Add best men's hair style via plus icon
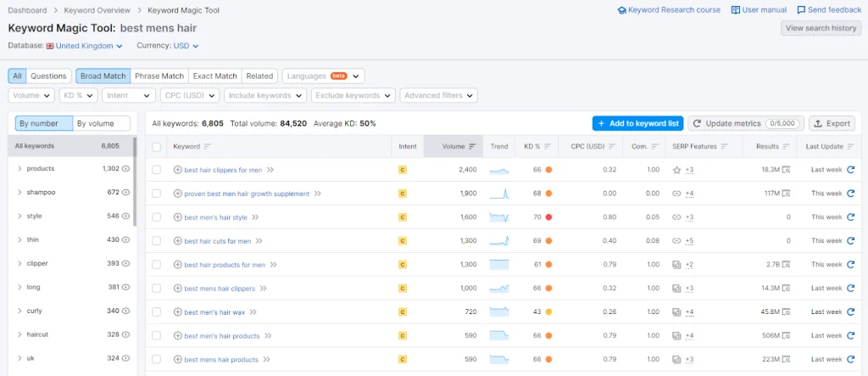Image resolution: width=868 pixels, height=376 pixels. pos(178,217)
